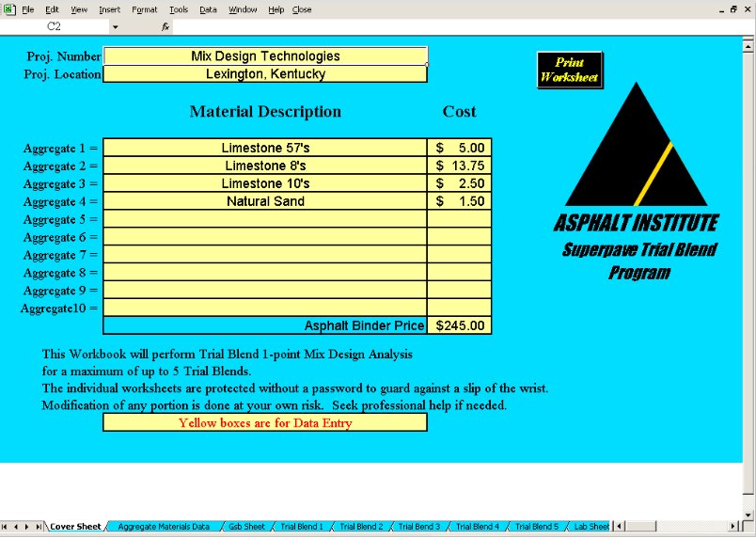Click the $ 13.75 cost cell
The image size is (756, 538).
coord(460,166)
